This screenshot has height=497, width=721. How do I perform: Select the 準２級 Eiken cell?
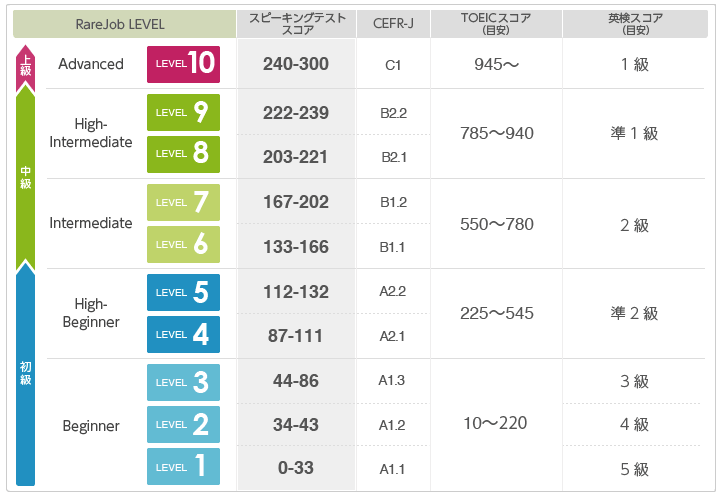click(634, 314)
